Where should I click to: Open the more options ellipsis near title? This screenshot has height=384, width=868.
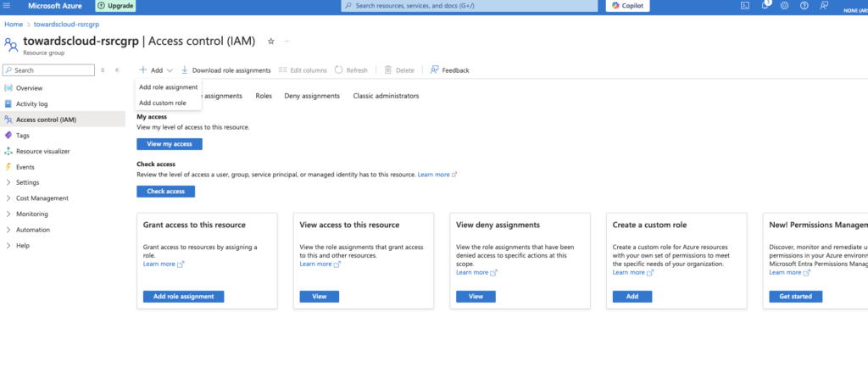pyautogui.click(x=287, y=41)
